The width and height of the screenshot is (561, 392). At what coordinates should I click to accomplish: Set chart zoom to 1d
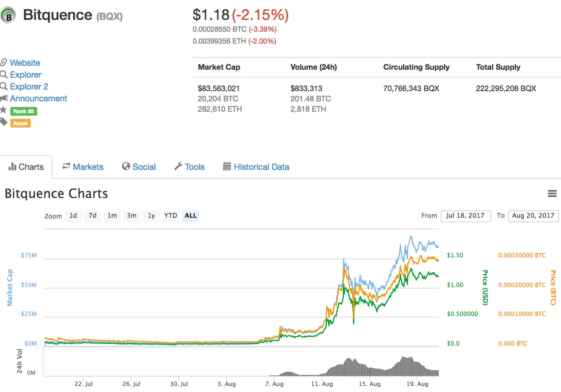(73, 216)
